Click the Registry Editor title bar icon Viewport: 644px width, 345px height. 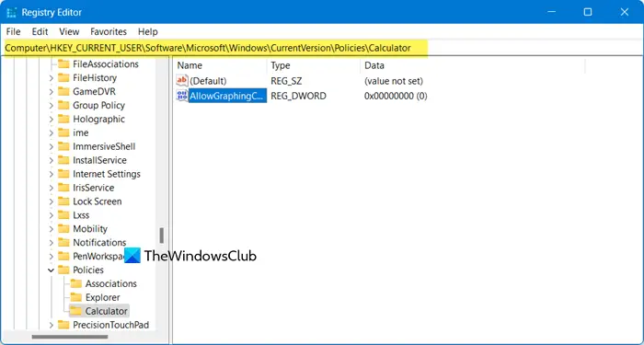point(11,12)
